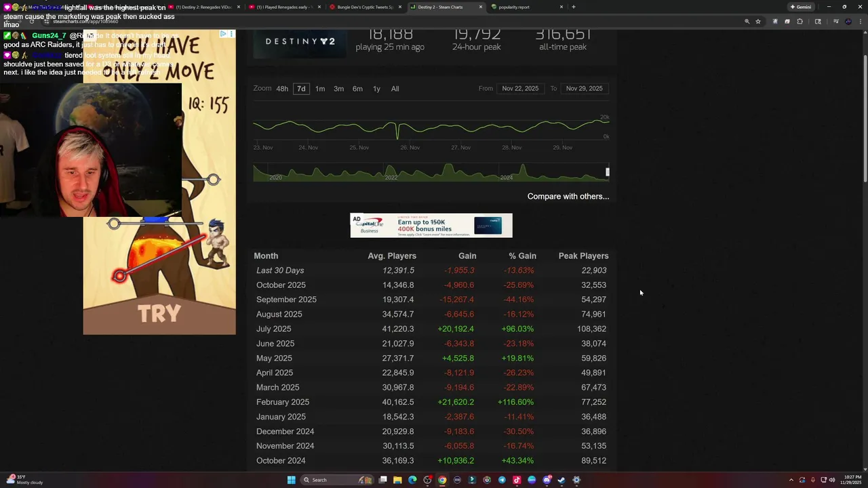Screen dimensions: 868x488
Task: Click the Avg. Players column header
Action: (392, 256)
